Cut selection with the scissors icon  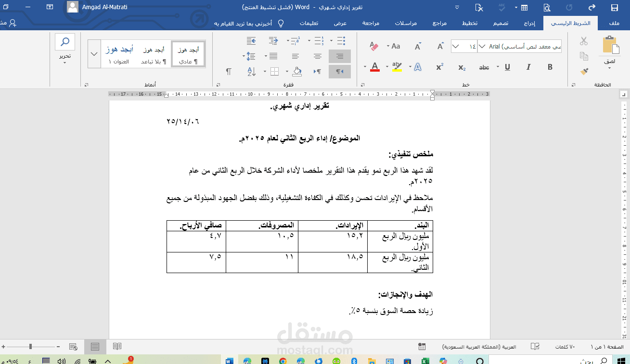[x=584, y=41]
